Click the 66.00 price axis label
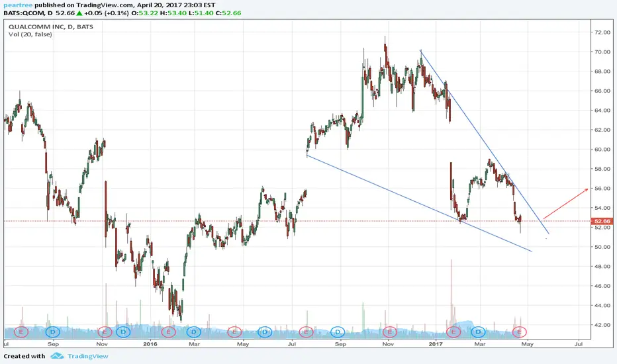The image size is (617, 364). (x=602, y=91)
